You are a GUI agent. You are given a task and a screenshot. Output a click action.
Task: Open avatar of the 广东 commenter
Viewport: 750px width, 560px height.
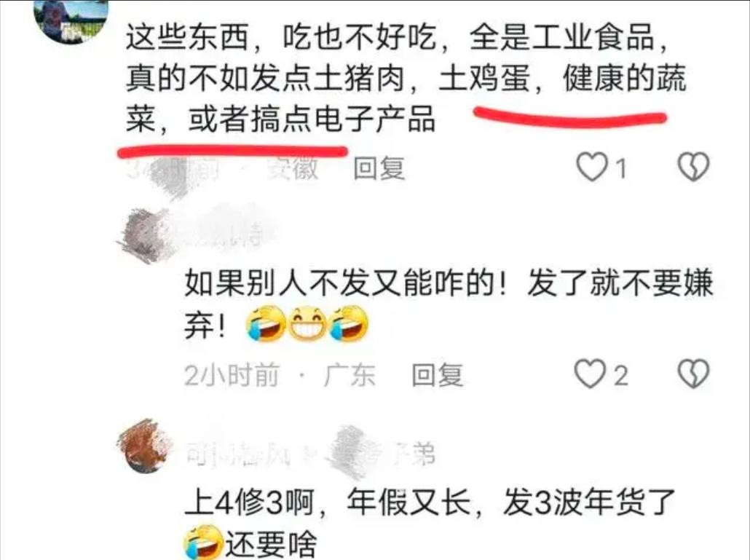tap(143, 234)
